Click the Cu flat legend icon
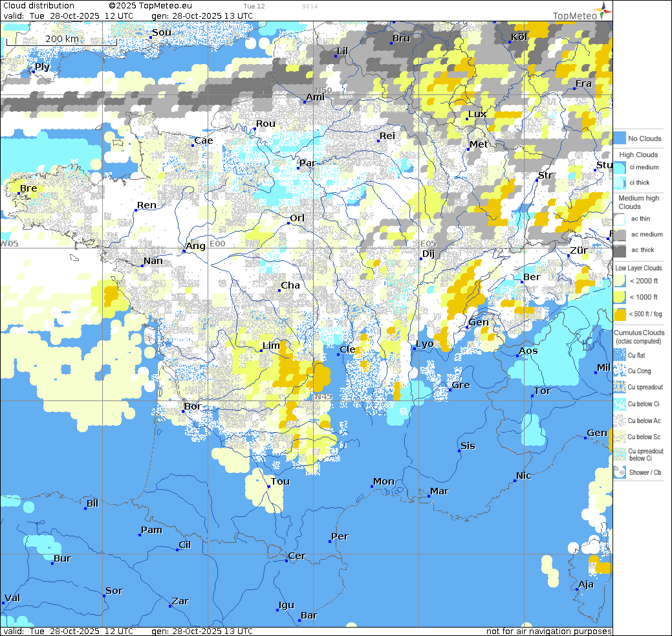 [x=619, y=355]
